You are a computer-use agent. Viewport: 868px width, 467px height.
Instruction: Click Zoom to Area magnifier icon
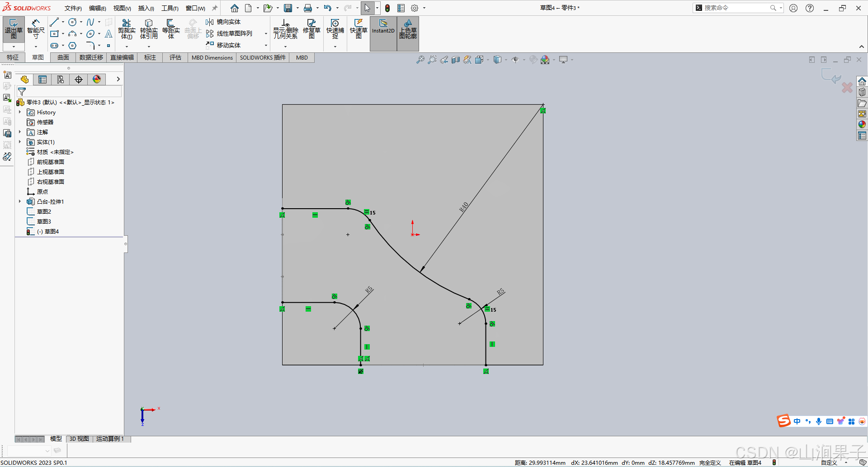(432, 60)
